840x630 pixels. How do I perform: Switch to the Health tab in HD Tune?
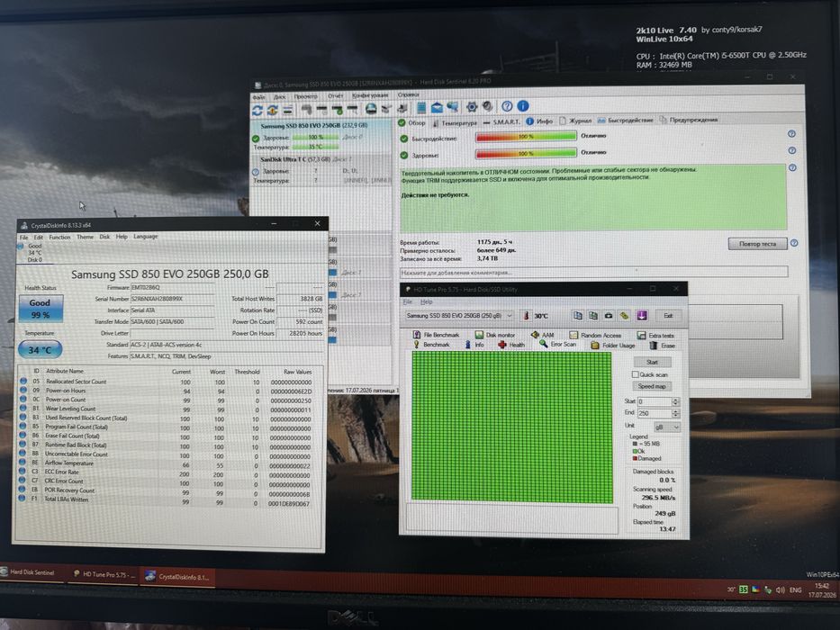pyautogui.click(x=511, y=345)
